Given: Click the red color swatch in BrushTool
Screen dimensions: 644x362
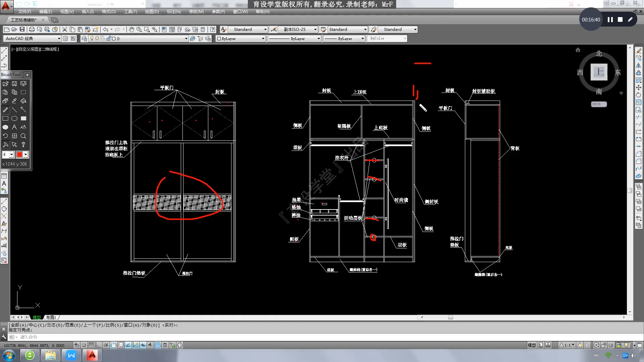Looking at the screenshot, I should pos(19,155).
